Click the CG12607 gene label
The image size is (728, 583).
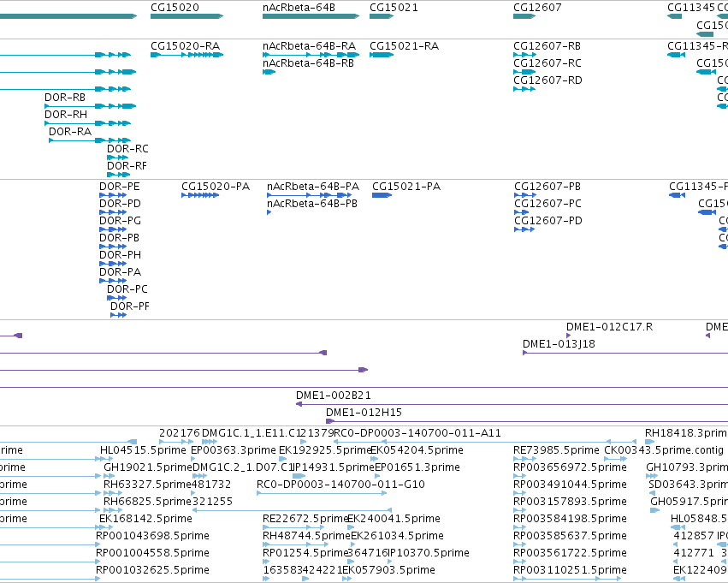click(537, 8)
